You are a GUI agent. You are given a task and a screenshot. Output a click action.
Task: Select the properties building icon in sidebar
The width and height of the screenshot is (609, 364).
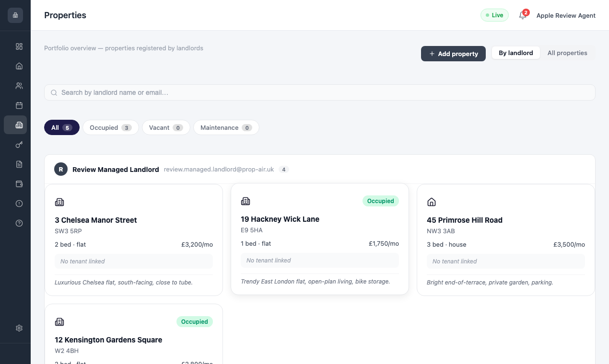coord(15,125)
